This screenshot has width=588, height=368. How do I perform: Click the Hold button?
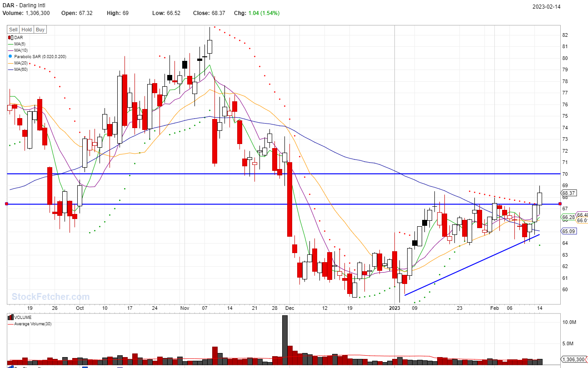tap(27, 30)
